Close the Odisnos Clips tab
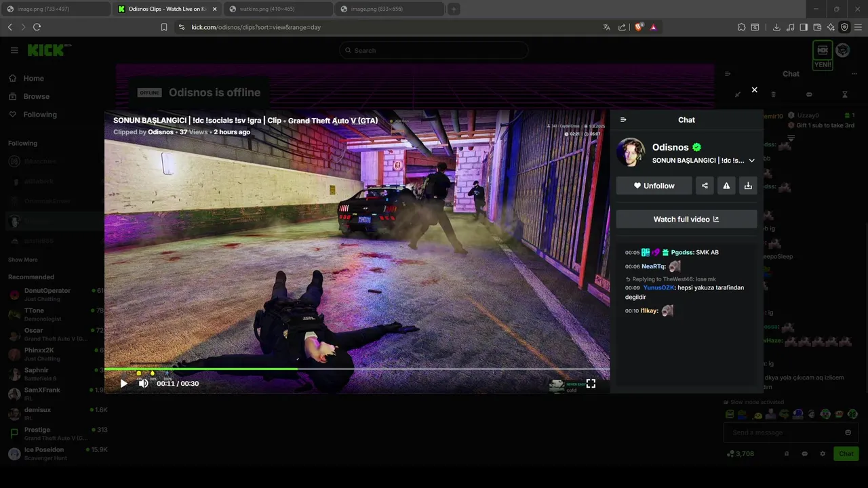The height and width of the screenshot is (488, 868). (214, 9)
